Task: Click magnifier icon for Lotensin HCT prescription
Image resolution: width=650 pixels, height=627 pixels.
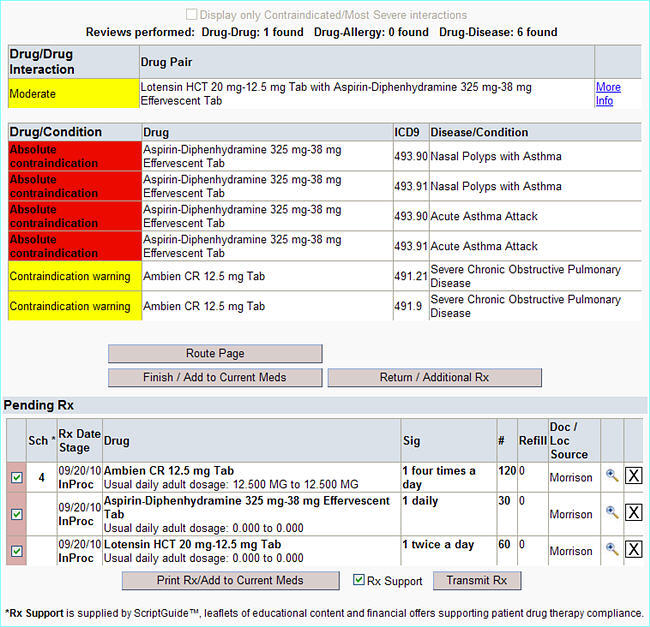Action: [x=612, y=550]
